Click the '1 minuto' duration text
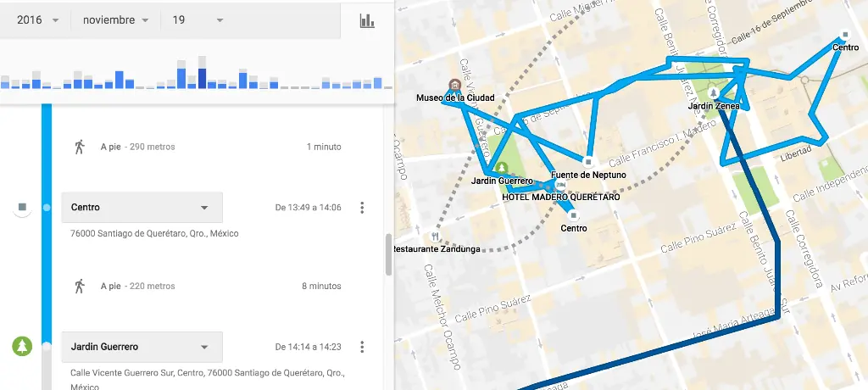 pos(324,147)
